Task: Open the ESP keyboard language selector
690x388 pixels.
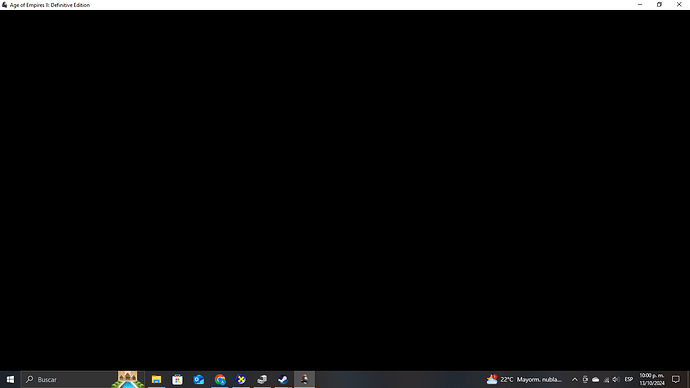Action: pyautogui.click(x=628, y=379)
